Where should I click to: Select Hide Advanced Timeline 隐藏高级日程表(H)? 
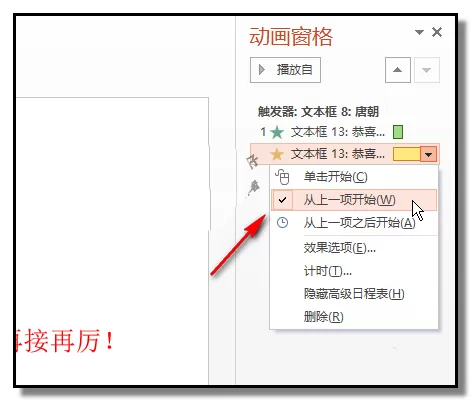click(354, 294)
